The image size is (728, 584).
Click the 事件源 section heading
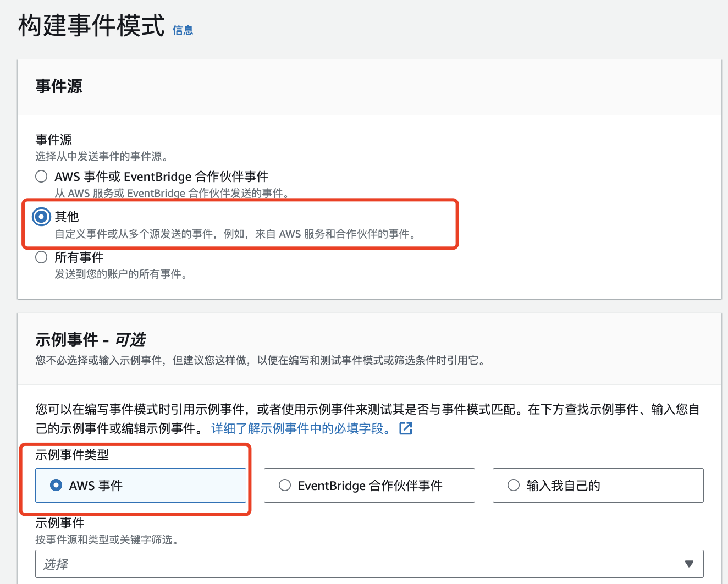(59, 86)
